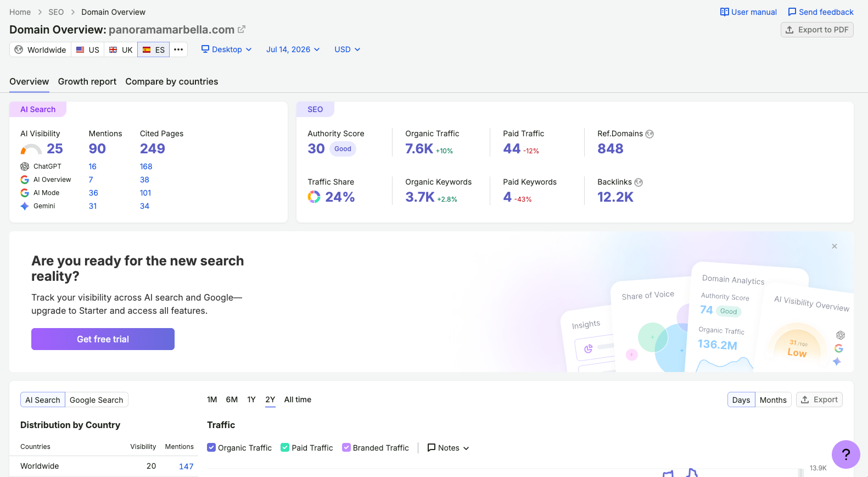This screenshot has width=868, height=477.
Task: Switch distribution to AI Search toggle
Action: point(43,400)
